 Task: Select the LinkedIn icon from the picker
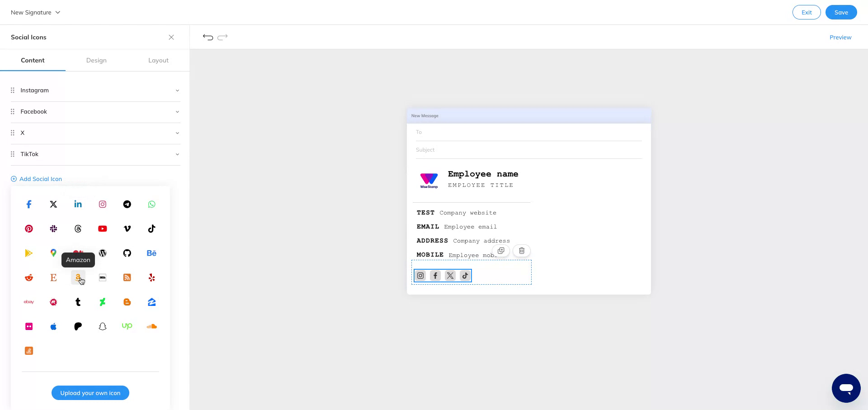pyautogui.click(x=78, y=204)
